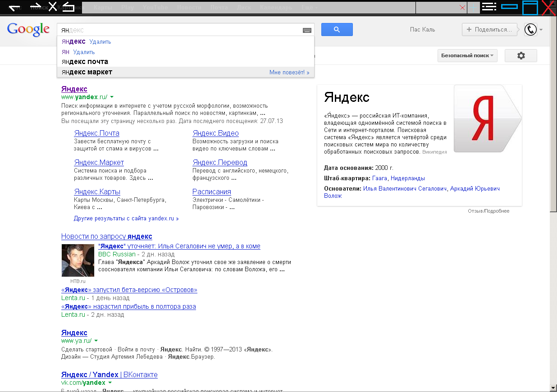The image size is (557, 392).
Task: Expand the Безопасный поиск dropdown
Action: point(467,56)
